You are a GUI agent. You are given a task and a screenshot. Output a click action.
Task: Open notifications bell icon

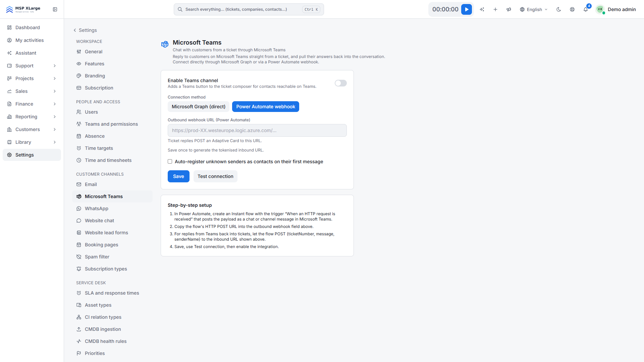click(586, 9)
